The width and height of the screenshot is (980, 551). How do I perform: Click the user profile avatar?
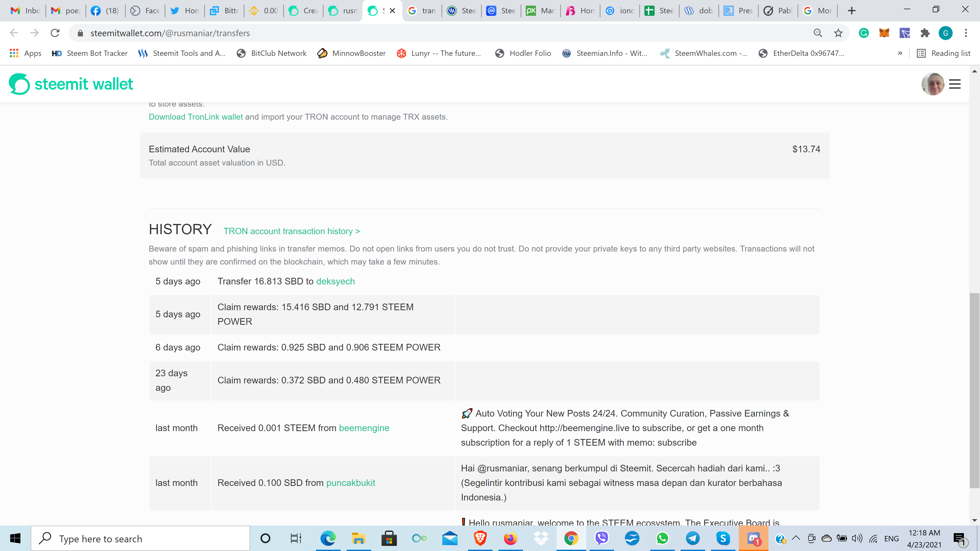[933, 84]
